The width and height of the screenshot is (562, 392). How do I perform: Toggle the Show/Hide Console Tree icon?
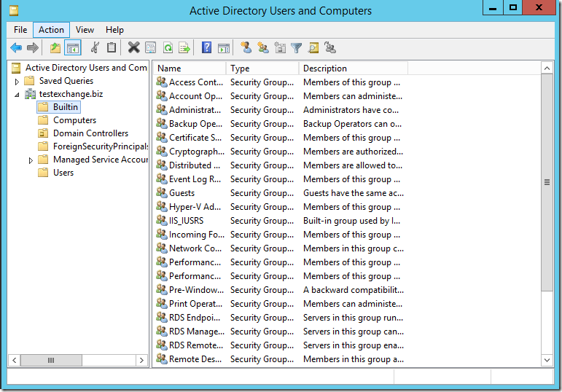coord(73,47)
